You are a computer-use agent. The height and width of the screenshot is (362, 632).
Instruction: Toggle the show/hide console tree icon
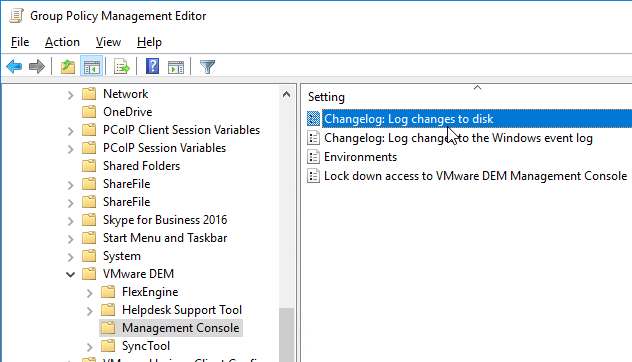(91, 67)
